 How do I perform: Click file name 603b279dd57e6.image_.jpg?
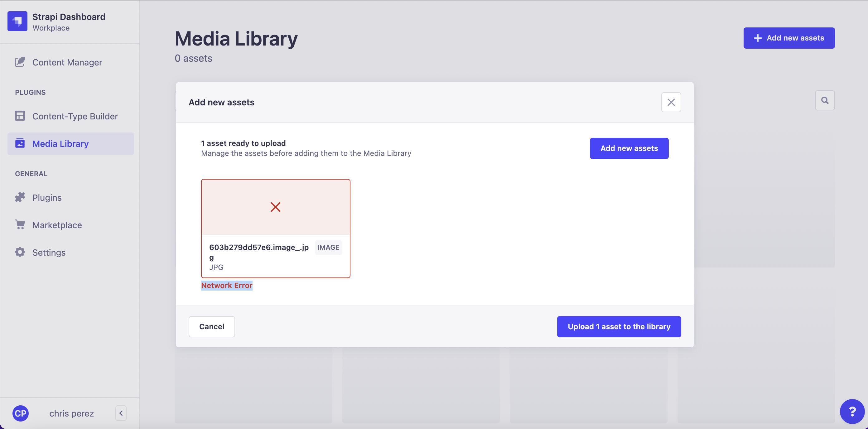tap(259, 252)
